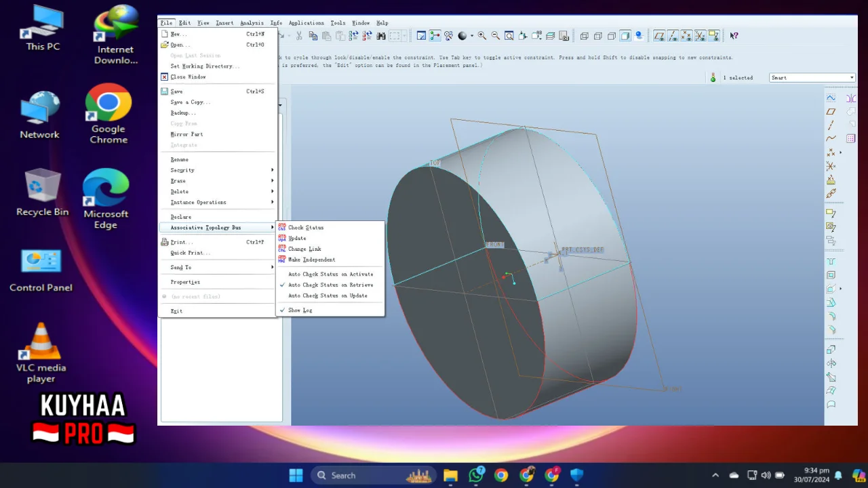This screenshot has width=868, height=488.
Task: Click the Hole tool icon
Action: pyautogui.click(x=831, y=262)
